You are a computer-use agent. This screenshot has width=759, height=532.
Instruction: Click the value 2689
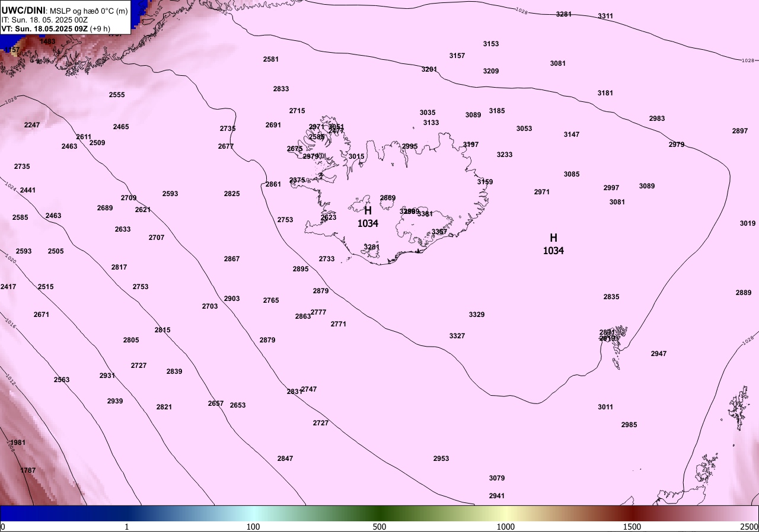click(x=105, y=208)
